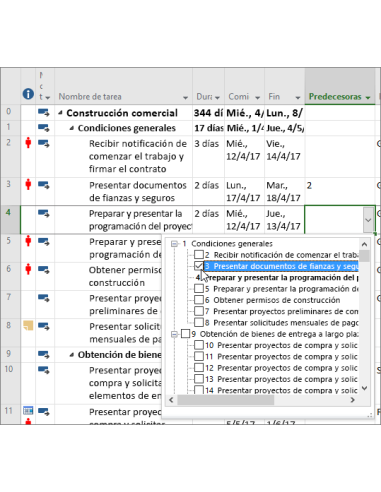The height and width of the screenshot is (492, 381).
Task: Open the Predecesoras column filter arrow
Action: pos(368,98)
